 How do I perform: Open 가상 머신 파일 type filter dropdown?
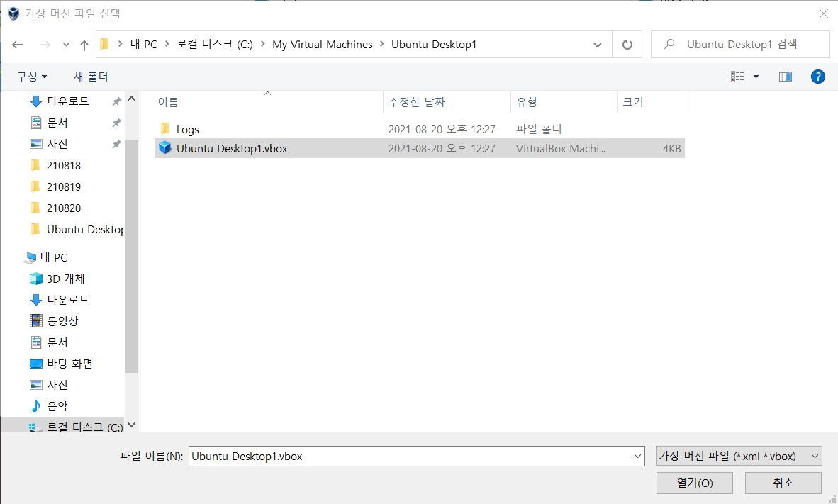pos(739,457)
